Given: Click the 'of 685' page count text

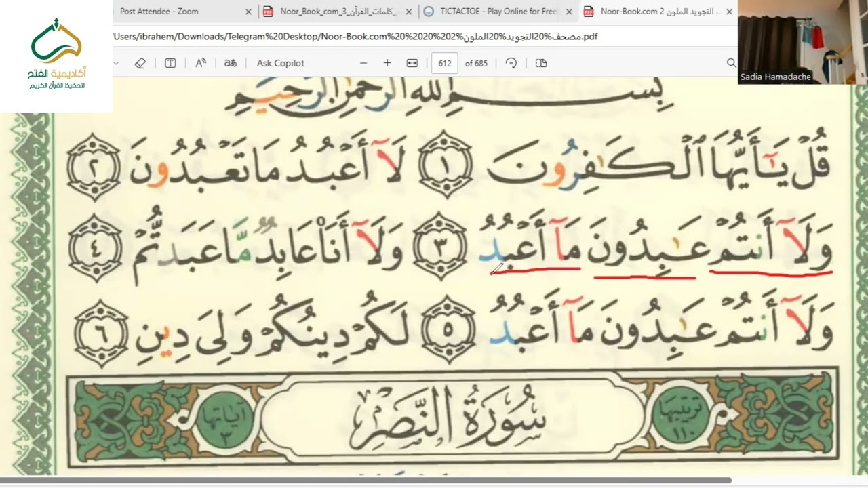Looking at the screenshot, I should pos(476,63).
